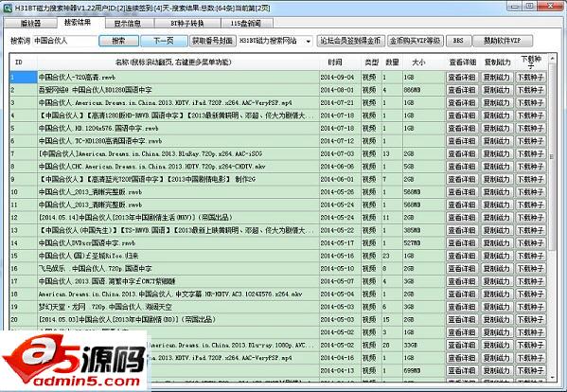Click 查看详细 for row 11
This screenshot has width=567, height=392.
(x=462, y=205)
